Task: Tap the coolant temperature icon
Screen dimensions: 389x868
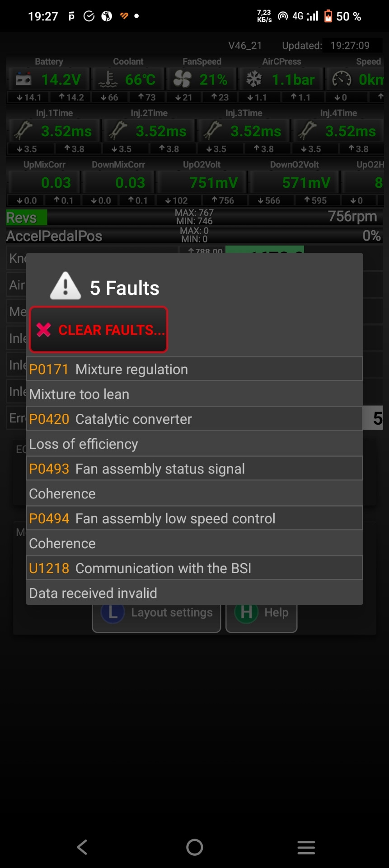Action: tap(108, 80)
